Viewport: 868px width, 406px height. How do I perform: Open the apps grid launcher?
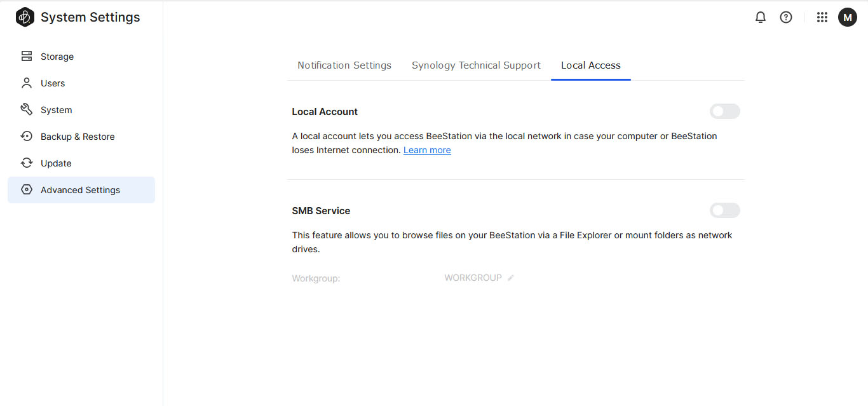tap(822, 17)
